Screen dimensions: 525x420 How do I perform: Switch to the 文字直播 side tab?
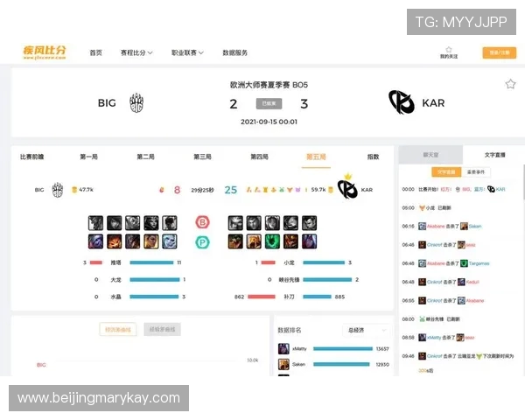click(x=494, y=155)
